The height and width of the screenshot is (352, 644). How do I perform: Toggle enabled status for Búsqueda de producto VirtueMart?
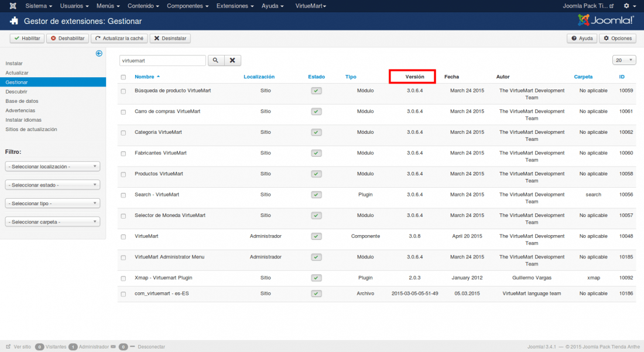[x=316, y=91]
